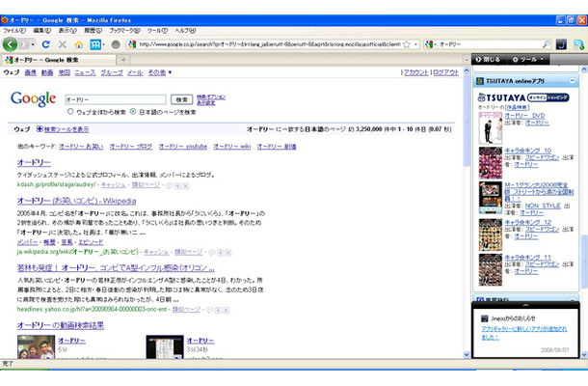Select the ウェブ全体から検索 radio button

70,112
